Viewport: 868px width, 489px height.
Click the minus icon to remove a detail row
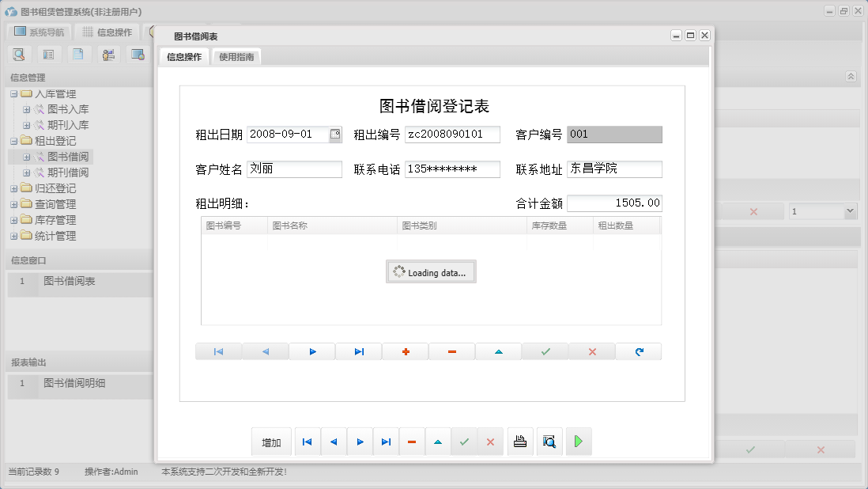451,351
